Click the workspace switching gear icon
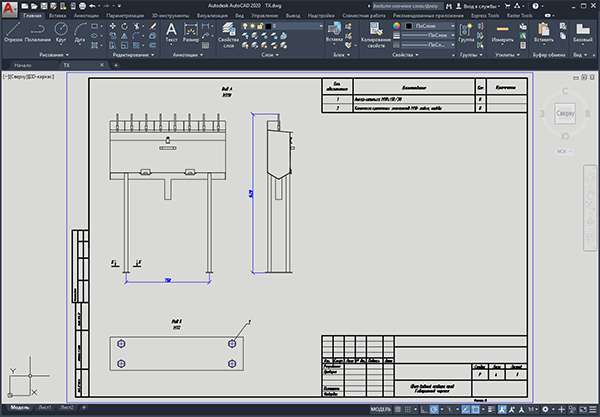The image size is (600, 417). click(x=545, y=409)
